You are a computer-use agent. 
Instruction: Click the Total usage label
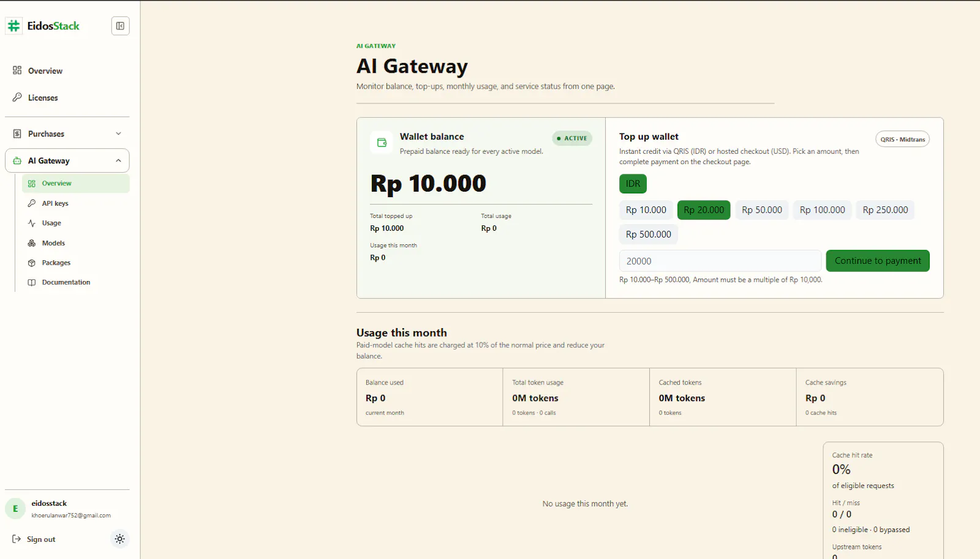tap(496, 216)
